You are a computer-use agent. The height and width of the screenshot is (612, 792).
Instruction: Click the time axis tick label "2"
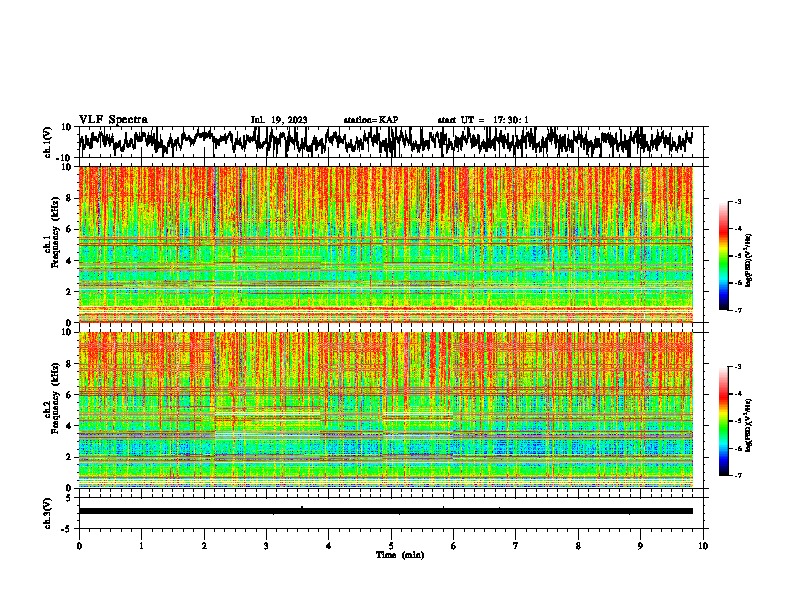coord(204,546)
